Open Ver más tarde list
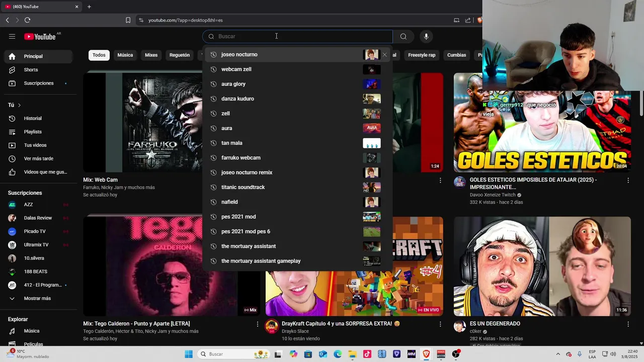Image resolution: width=644 pixels, height=362 pixels. click(x=38, y=159)
